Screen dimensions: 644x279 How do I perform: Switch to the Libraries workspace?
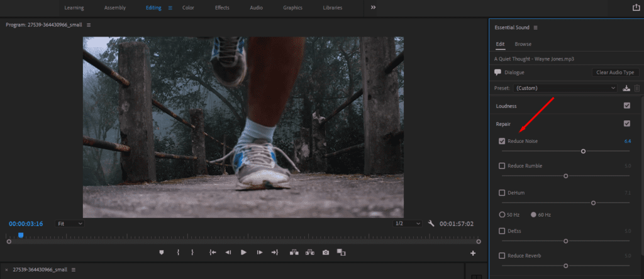pyautogui.click(x=333, y=8)
